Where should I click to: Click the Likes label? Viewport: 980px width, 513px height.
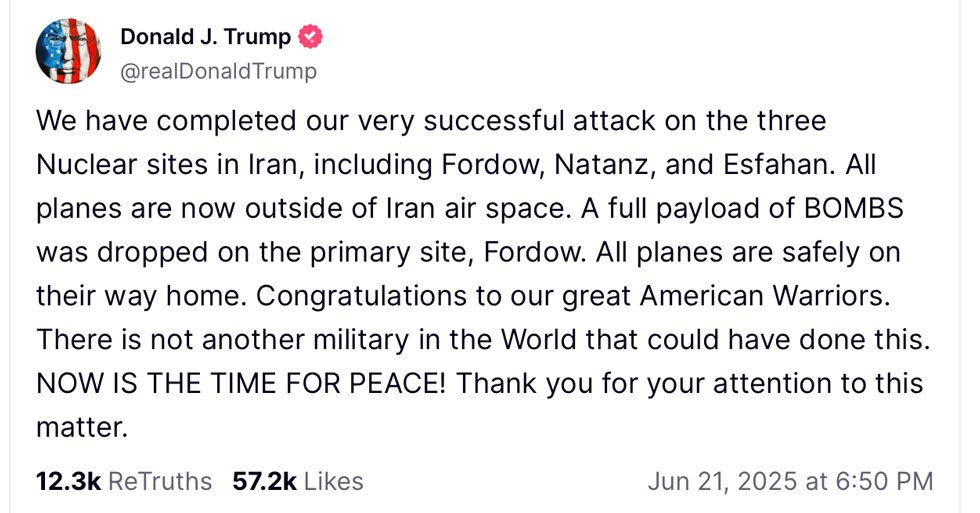(x=334, y=482)
